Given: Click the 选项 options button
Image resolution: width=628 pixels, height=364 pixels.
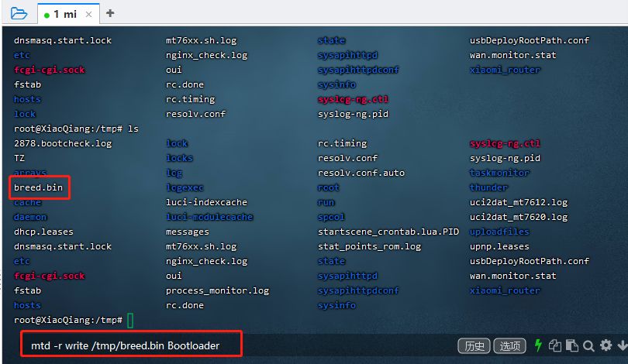Looking at the screenshot, I should point(510,345).
